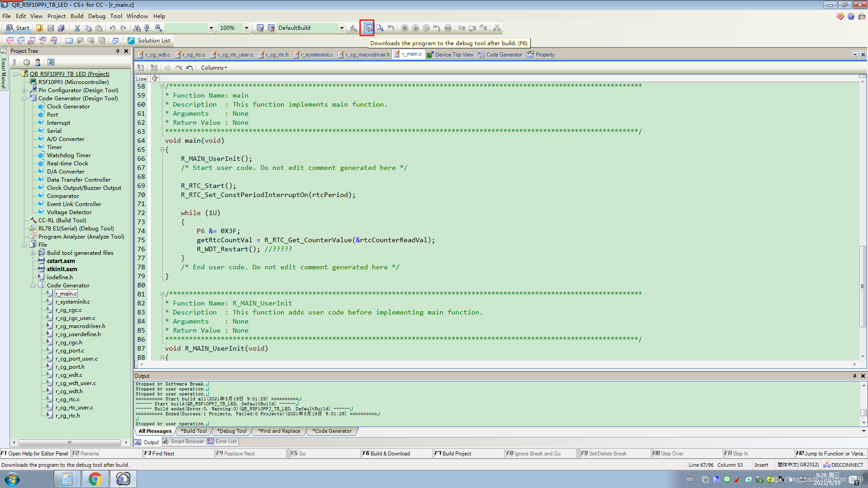Click the Rebuild project icon next to DefaultBuild
This screenshot has height=488, width=868.
point(271,28)
